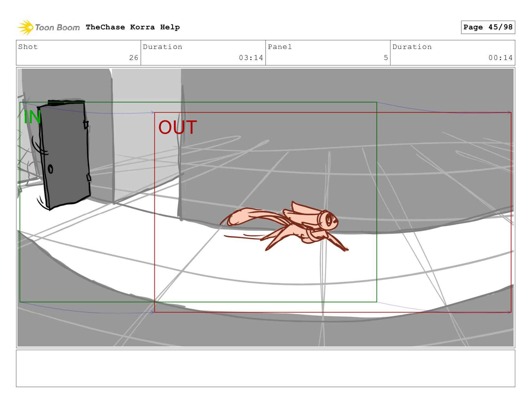
Task: Click the green "IN" camera label
Action: click(x=32, y=117)
